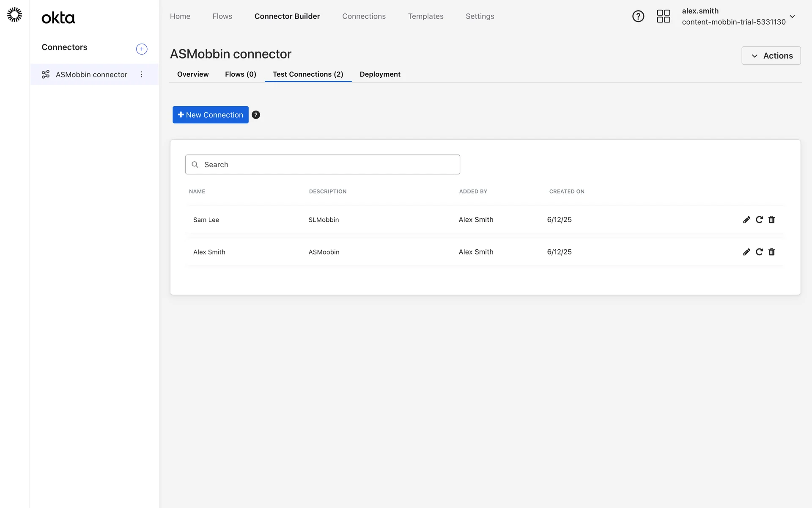The height and width of the screenshot is (508, 812).
Task: Open the apps grid icon
Action: 663,17
